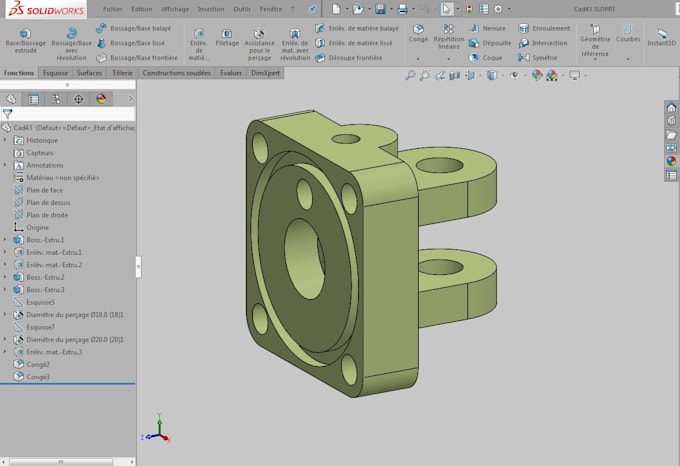Image resolution: width=680 pixels, height=466 pixels.
Task: Open the Fenêtre menu
Action: point(271,9)
